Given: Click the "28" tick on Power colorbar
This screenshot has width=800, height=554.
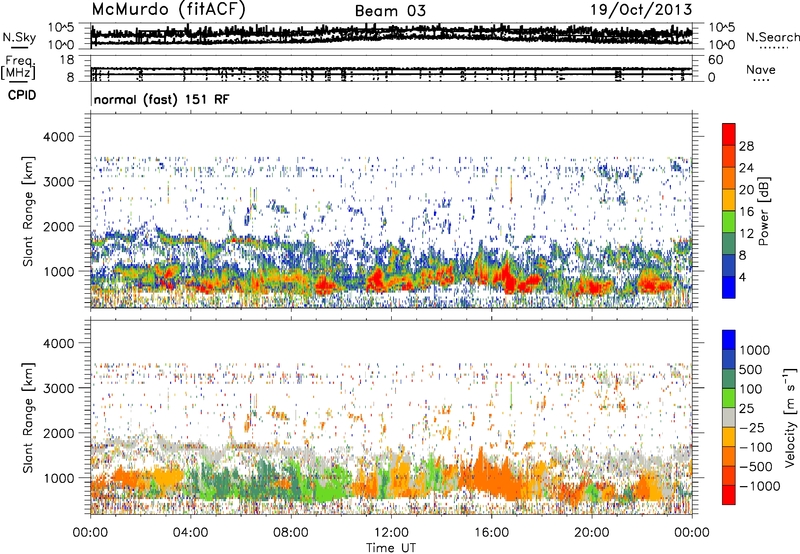Looking at the screenshot, I should (x=746, y=146).
